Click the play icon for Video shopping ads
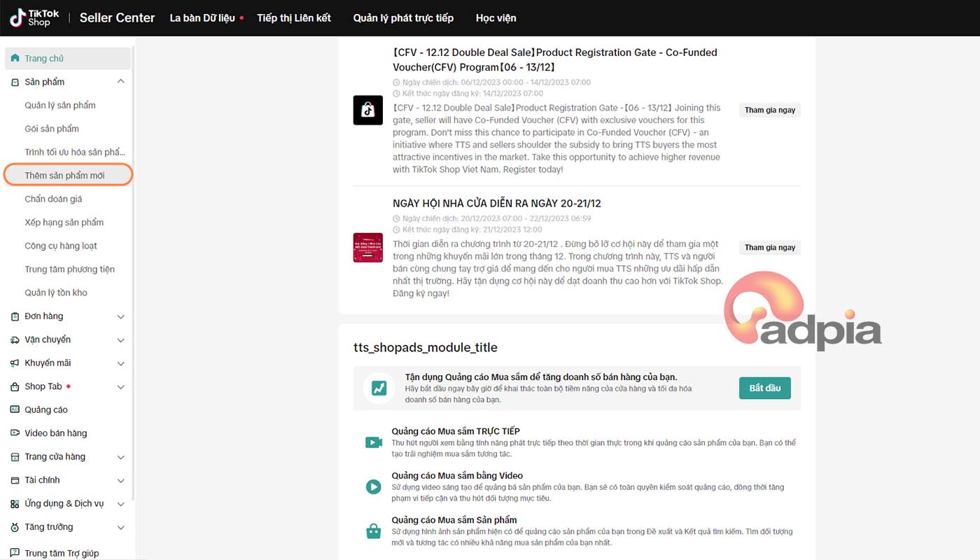Screen dimensions: 980x560 (373, 486)
